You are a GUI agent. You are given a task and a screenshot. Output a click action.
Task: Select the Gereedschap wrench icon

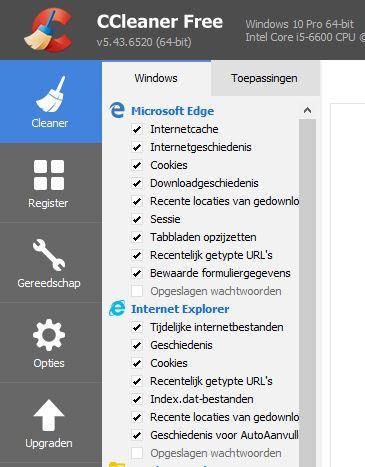pos(49,255)
